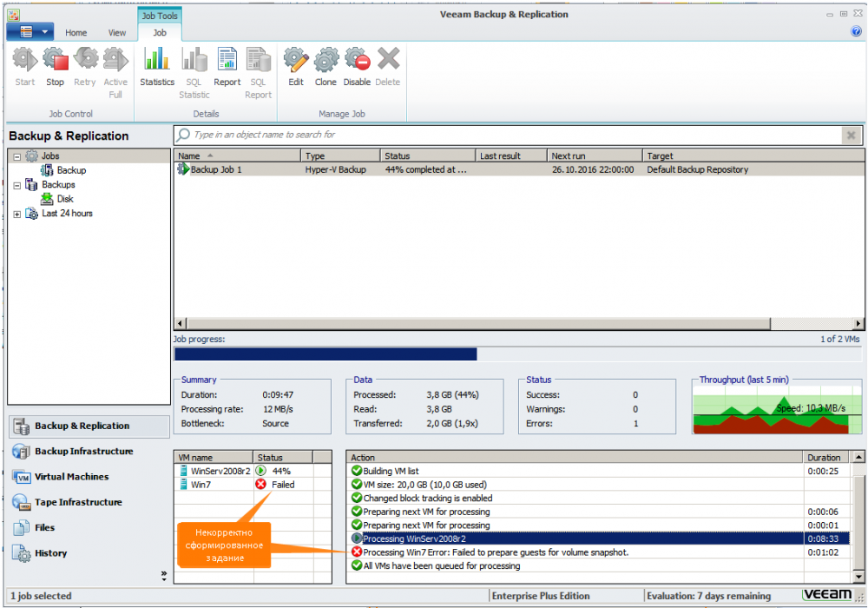
Task: Open the Veeam help icon
Action: tap(856, 32)
